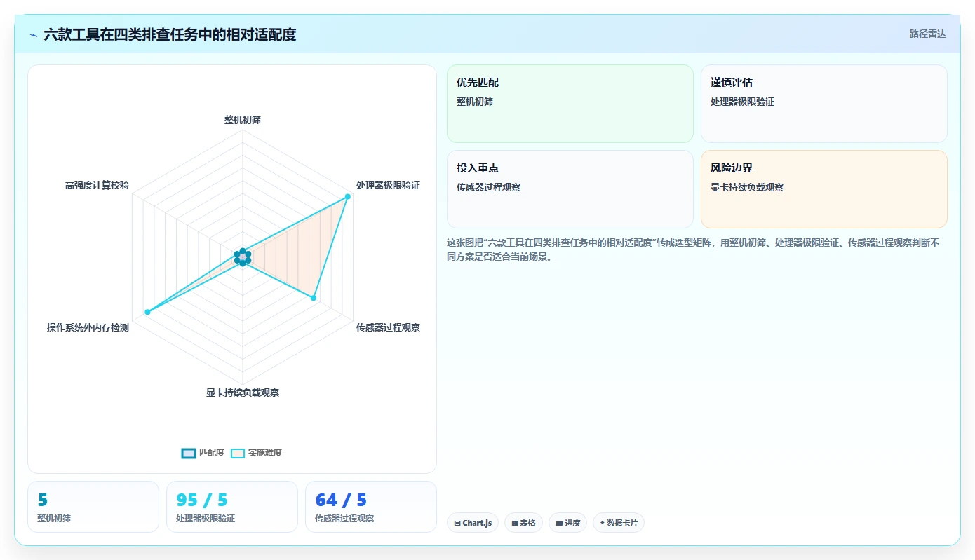Click the 数据卡片 tag chip

pyautogui.click(x=619, y=523)
